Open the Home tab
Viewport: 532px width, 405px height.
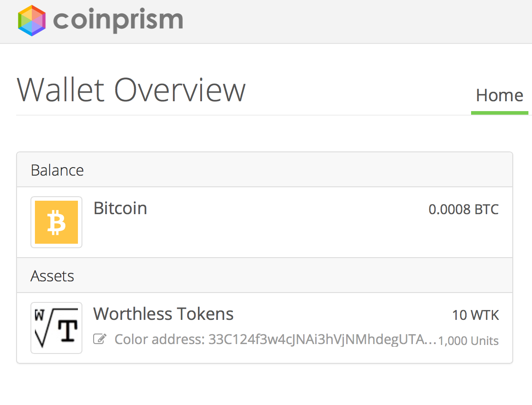click(499, 95)
